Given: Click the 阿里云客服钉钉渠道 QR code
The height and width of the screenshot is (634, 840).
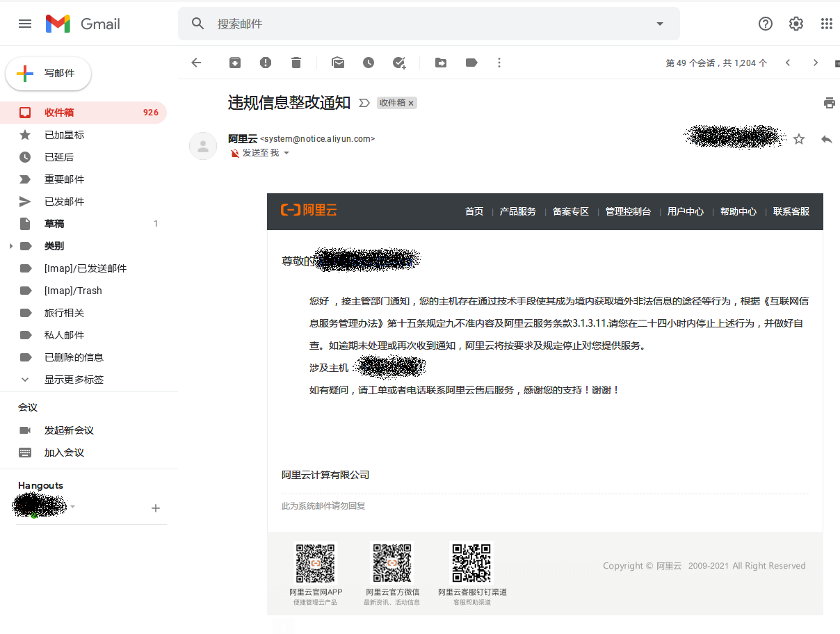Looking at the screenshot, I should [x=472, y=563].
